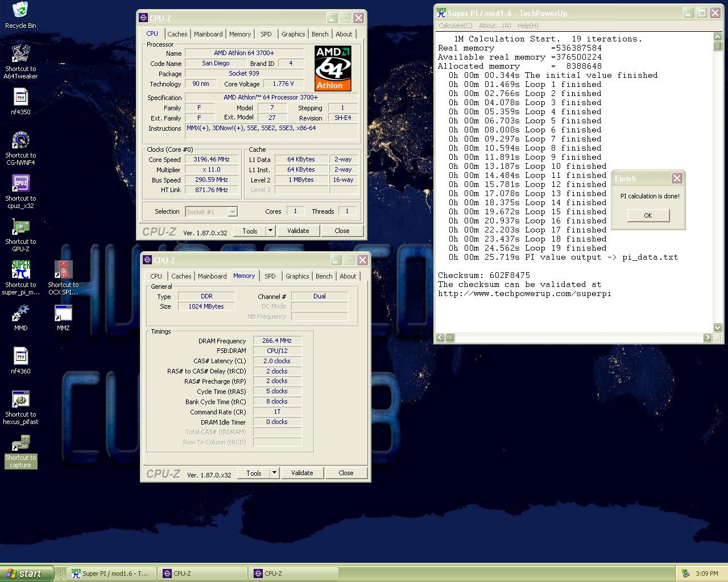Click Super PI horizontal scrollbar right arrow
The height and width of the screenshot is (582, 728).
[708, 338]
